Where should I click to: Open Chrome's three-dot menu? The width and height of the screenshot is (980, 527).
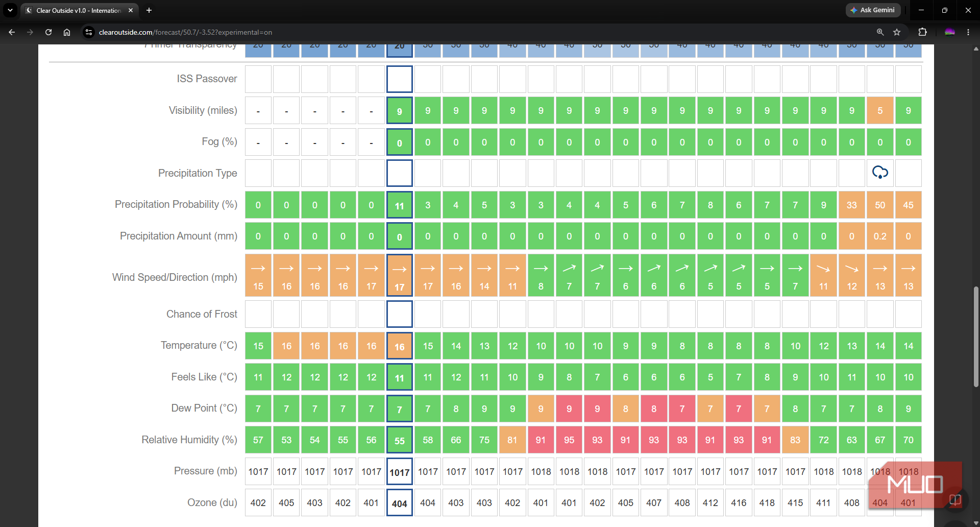(x=968, y=32)
